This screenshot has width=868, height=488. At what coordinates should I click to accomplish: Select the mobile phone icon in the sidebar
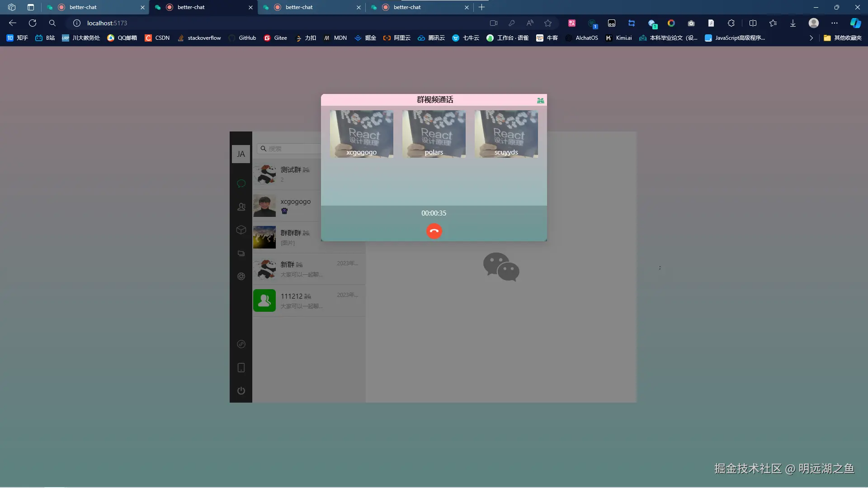pos(241,367)
